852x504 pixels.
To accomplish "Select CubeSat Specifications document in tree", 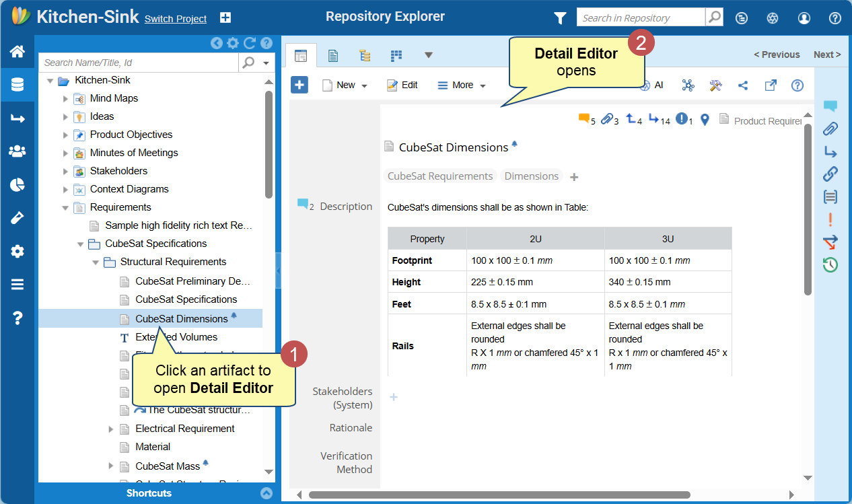I will coord(186,299).
